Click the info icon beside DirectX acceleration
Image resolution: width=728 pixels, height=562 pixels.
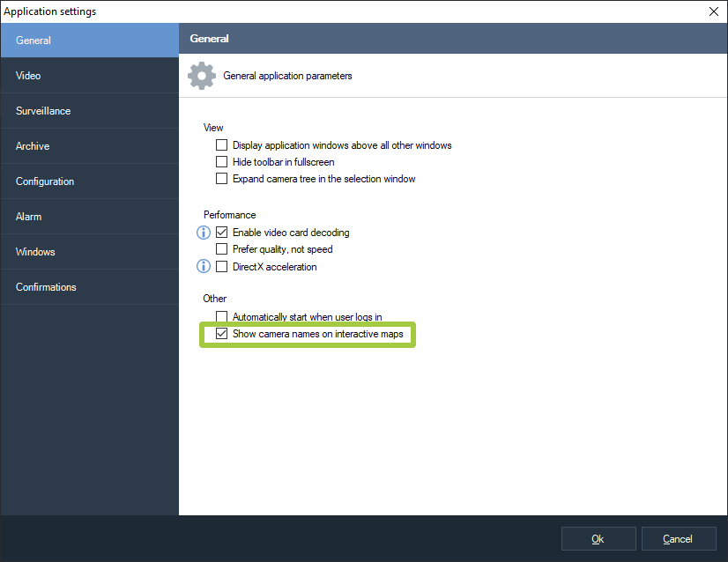204,266
